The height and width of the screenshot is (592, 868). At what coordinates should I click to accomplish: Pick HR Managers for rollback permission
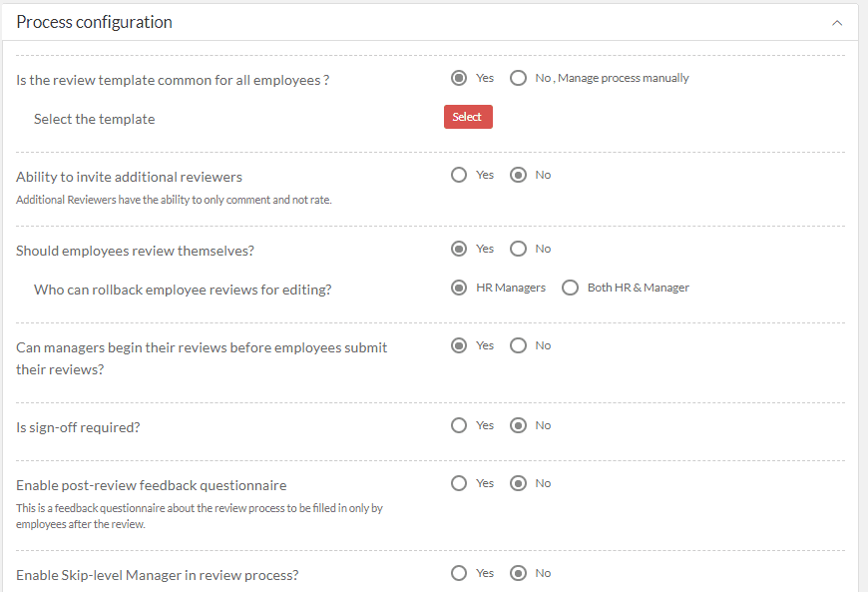point(459,288)
